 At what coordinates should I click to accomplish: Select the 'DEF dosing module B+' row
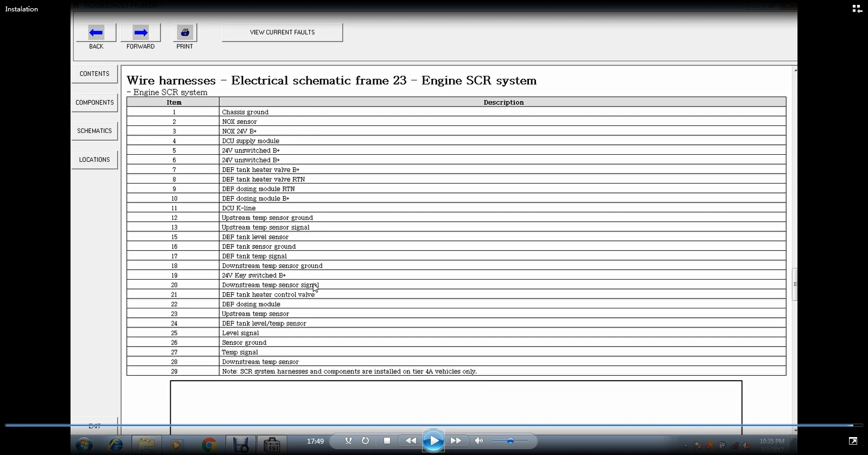[456, 199]
